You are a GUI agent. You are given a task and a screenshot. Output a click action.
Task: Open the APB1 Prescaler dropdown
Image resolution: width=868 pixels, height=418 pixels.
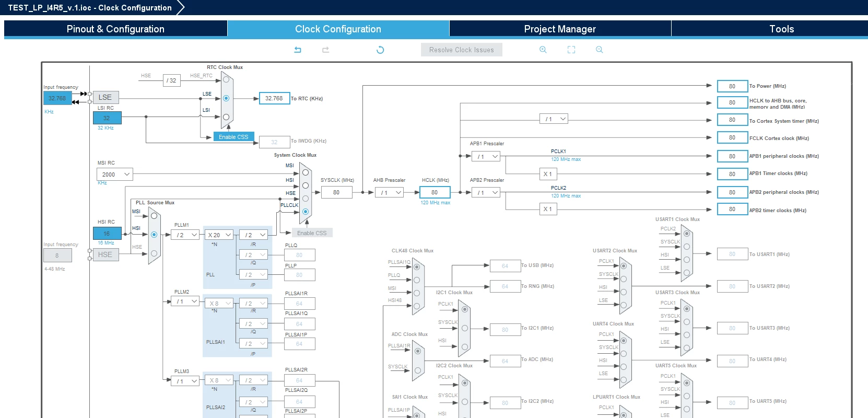coord(486,156)
